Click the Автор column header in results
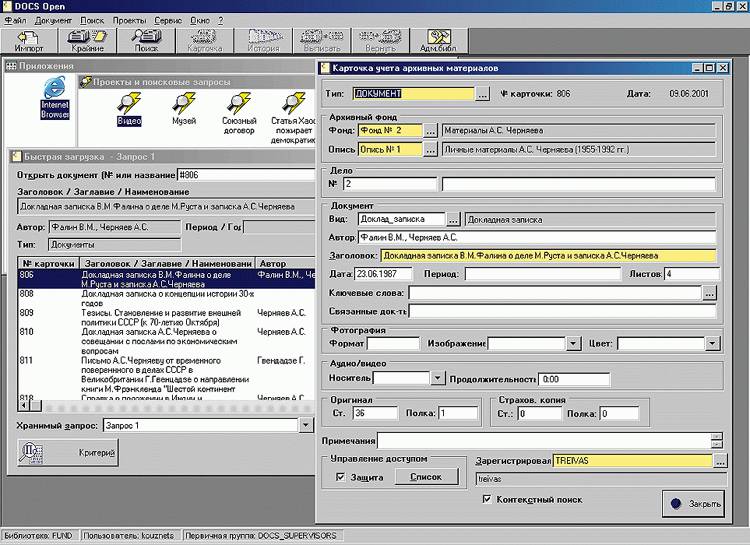Image resolution: width=750 pixels, height=545 pixels. pyautogui.click(x=286, y=264)
